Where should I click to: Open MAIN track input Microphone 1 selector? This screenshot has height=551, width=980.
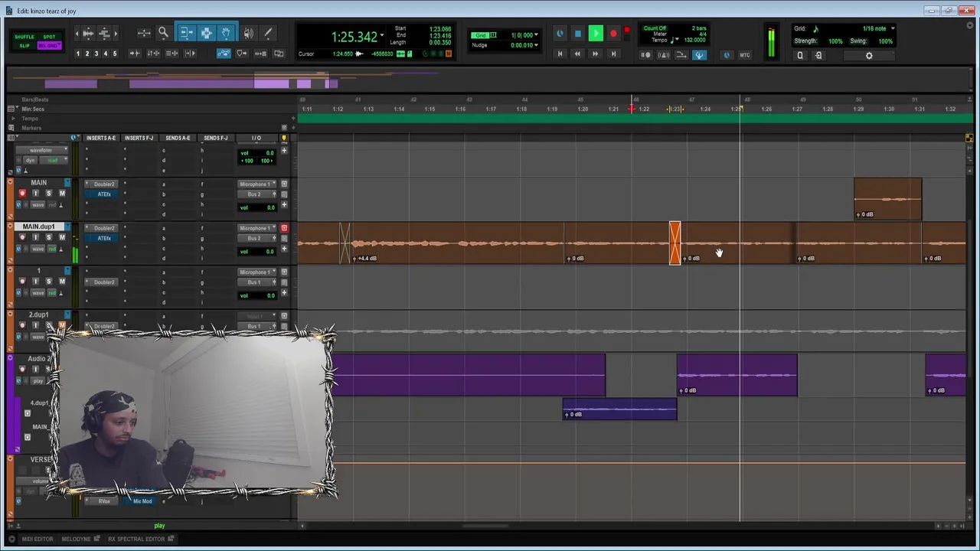coord(256,184)
